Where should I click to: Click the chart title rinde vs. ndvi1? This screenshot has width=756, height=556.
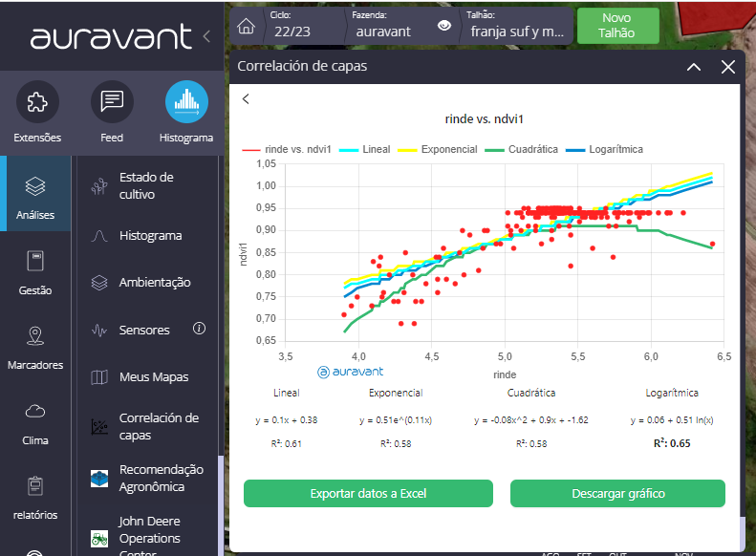pos(484,119)
